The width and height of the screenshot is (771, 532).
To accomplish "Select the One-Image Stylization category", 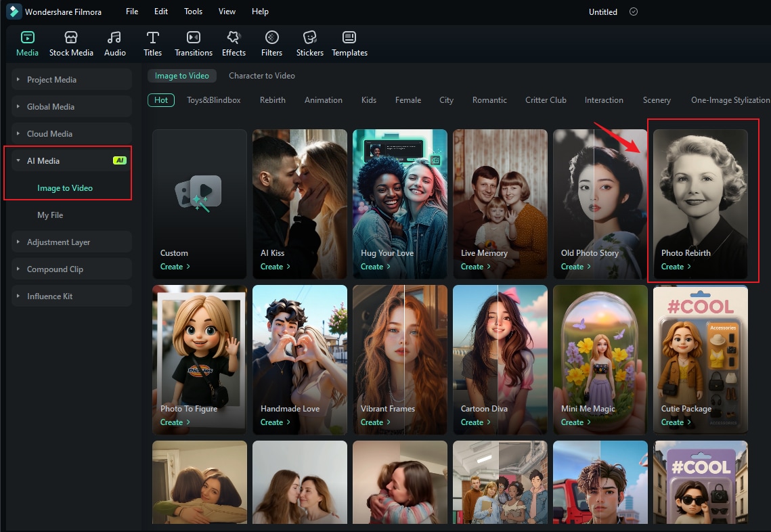I will click(x=730, y=99).
